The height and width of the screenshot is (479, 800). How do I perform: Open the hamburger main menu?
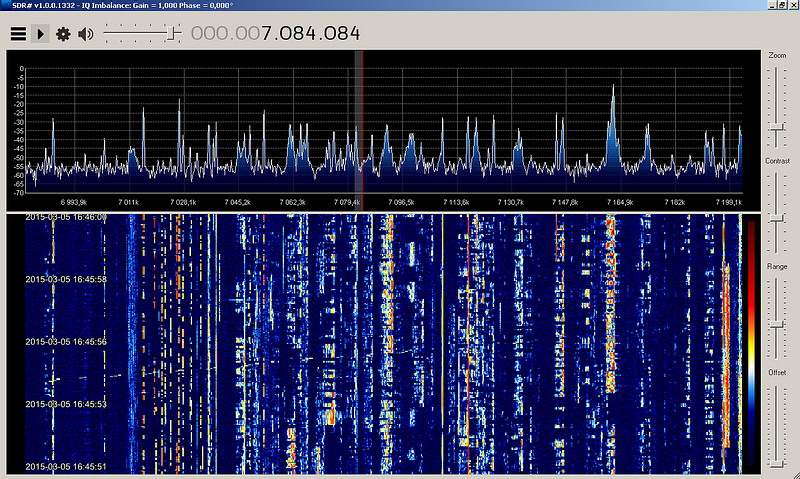tap(18, 34)
